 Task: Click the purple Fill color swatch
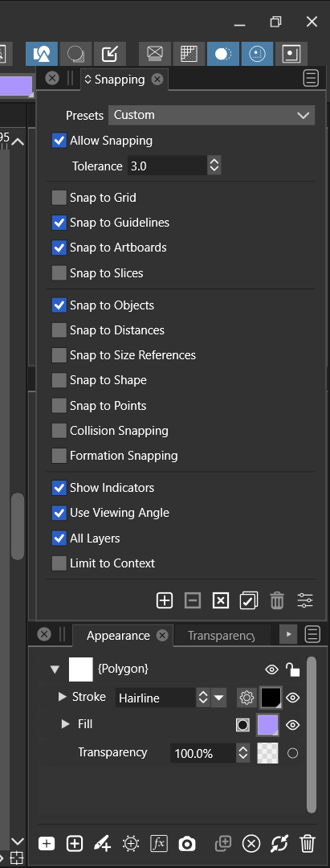pos(267,725)
